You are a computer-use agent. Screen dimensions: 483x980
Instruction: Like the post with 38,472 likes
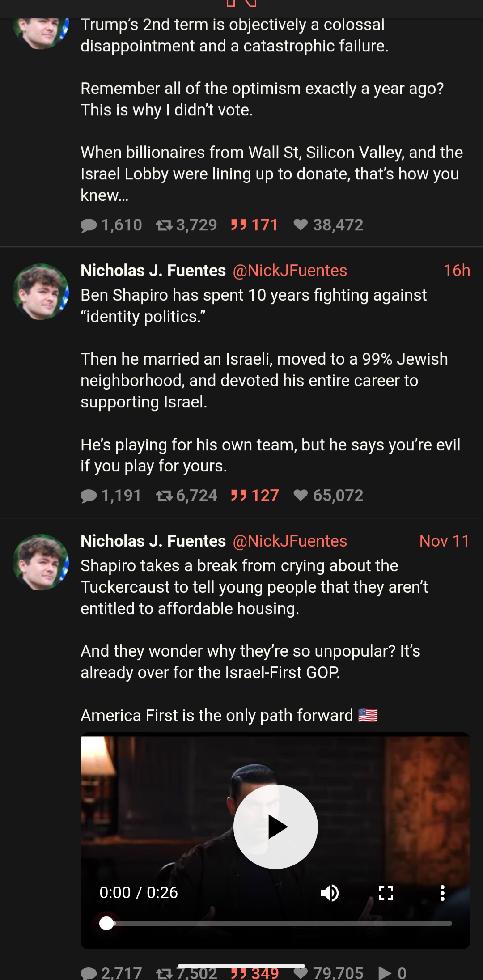coord(301,225)
